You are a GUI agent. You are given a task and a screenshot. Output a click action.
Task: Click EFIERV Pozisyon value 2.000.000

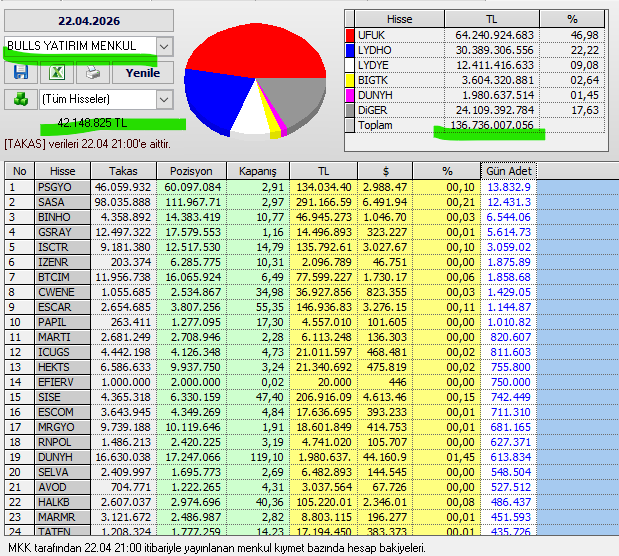[195, 382]
